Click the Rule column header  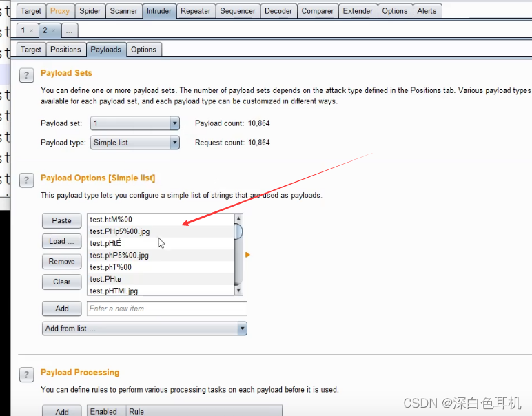coord(204,411)
